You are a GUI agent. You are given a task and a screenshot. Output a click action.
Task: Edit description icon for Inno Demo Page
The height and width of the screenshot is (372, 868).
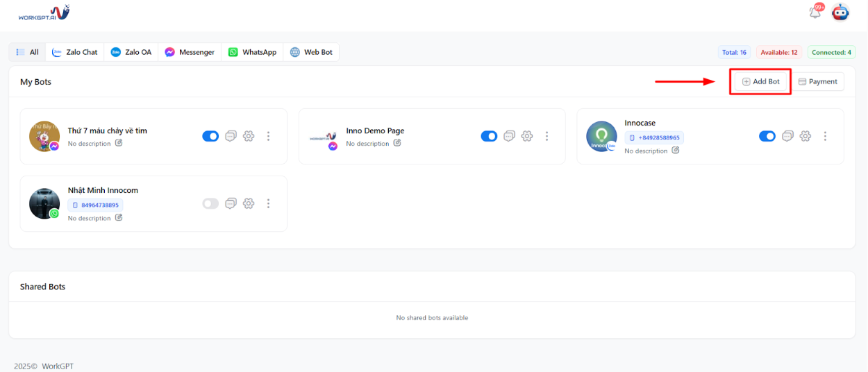point(397,143)
